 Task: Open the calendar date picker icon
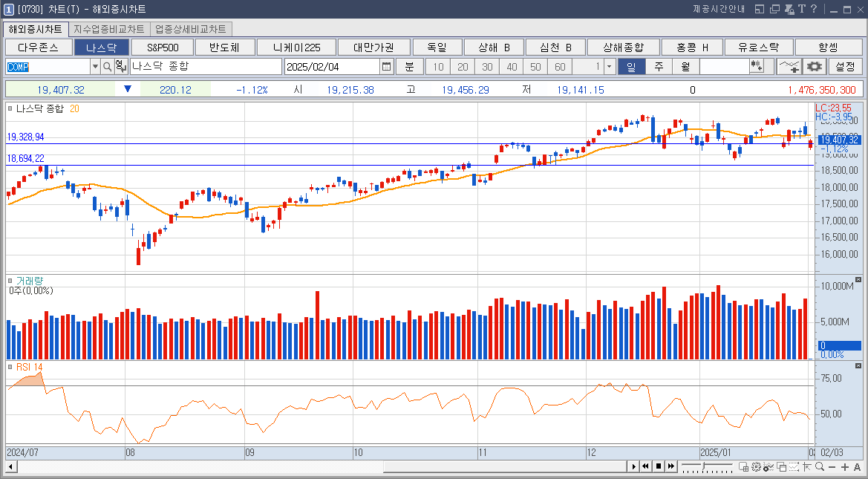pos(386,67)
